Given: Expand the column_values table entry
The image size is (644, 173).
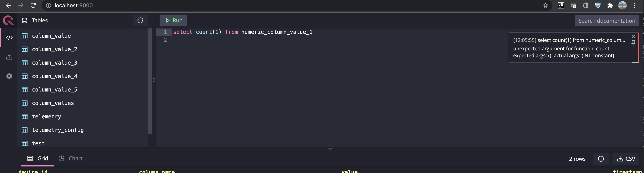Looking at the screenshot, I should pos(53,103).
